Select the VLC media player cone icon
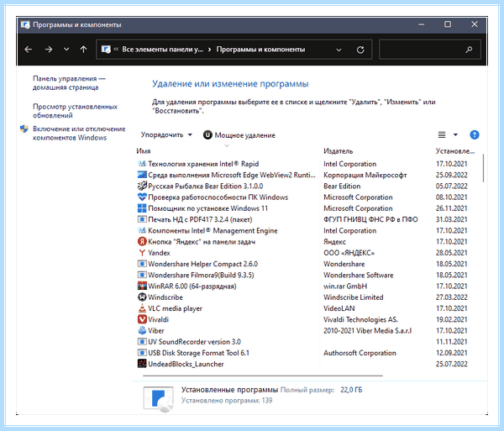504x431 pixels. click(142, 308)
